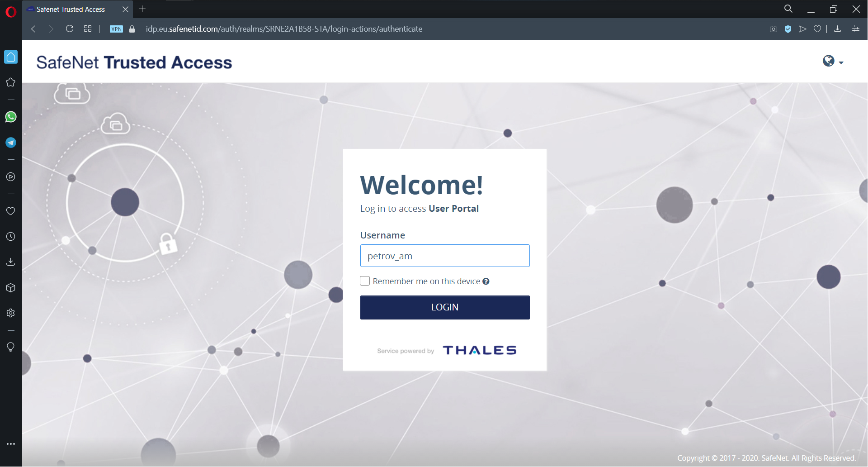868x467 pixels.
Task: Open Opera settings gear icon
Action: (11, 313)
